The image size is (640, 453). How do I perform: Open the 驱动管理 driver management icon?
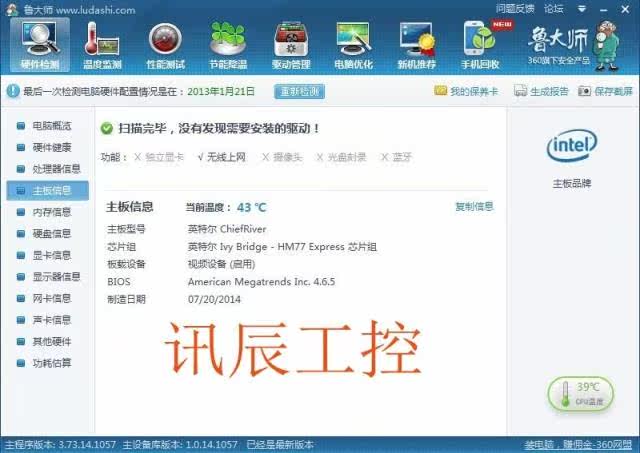pyautogui.click(x=291, y=44)
